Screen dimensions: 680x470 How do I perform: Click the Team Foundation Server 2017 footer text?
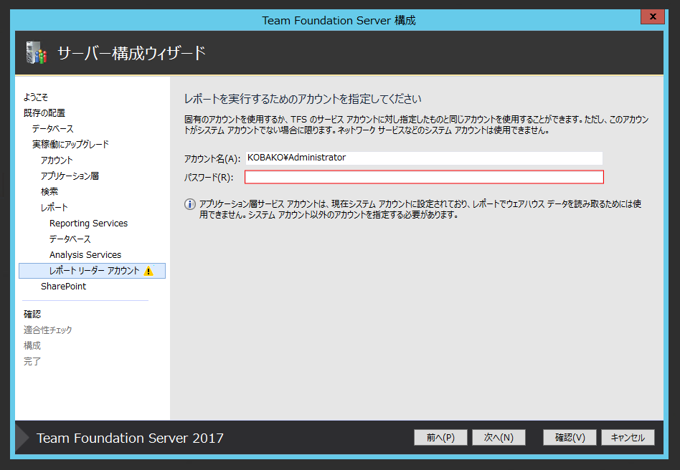(130, 438)
